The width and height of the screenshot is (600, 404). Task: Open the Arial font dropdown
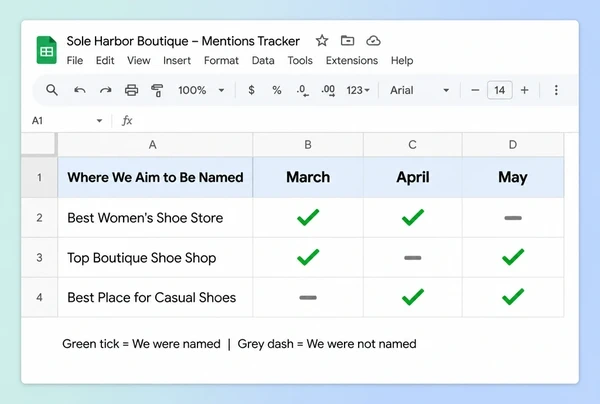click(420, 90)
